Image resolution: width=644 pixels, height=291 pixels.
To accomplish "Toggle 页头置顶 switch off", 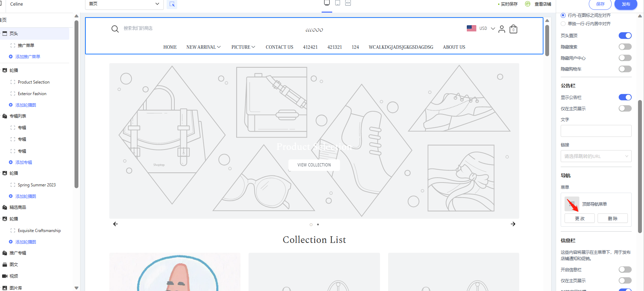I will tap(625, 35).
